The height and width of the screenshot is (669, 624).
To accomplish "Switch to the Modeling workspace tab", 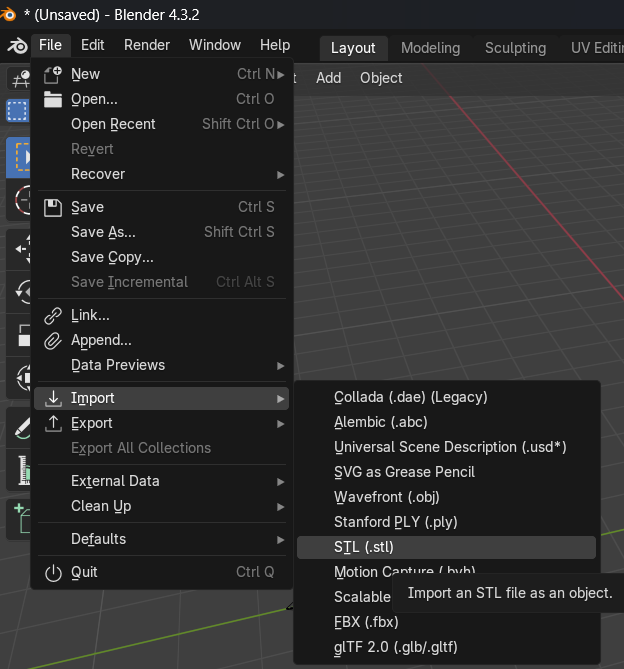I will [430, 48].
